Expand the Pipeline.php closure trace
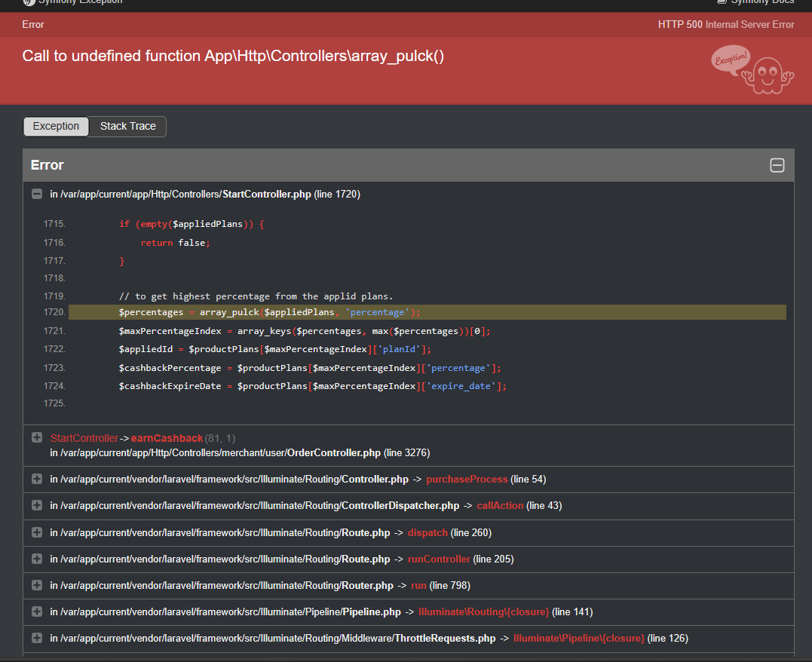This screenshot has width=812, height=662. (36, 612)
